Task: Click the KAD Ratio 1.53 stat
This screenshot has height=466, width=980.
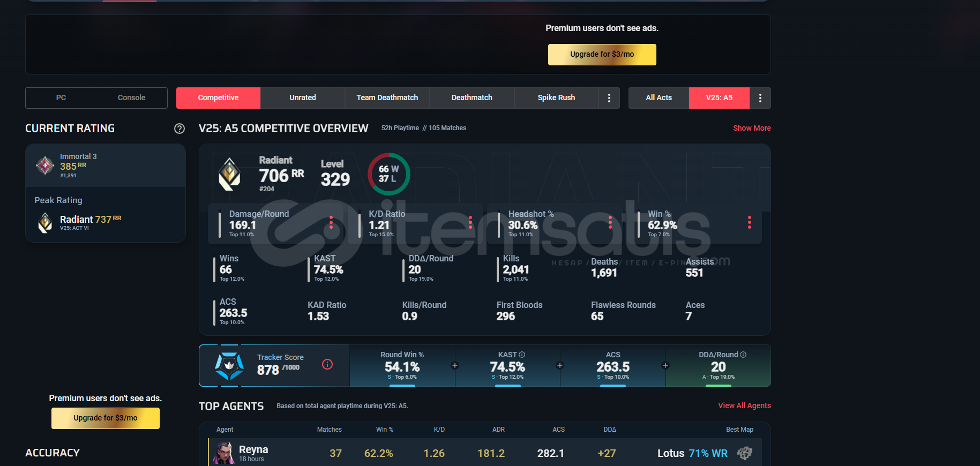Action: [327, 311]
